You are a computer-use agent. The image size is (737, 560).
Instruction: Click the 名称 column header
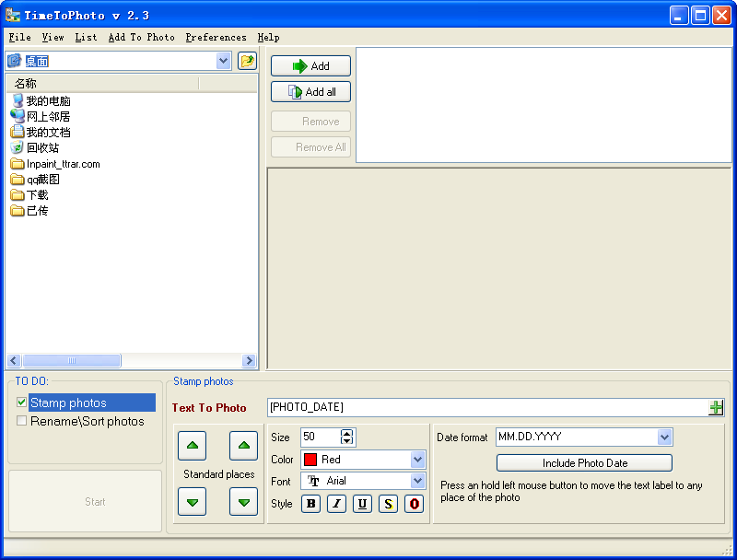point(103,84)
